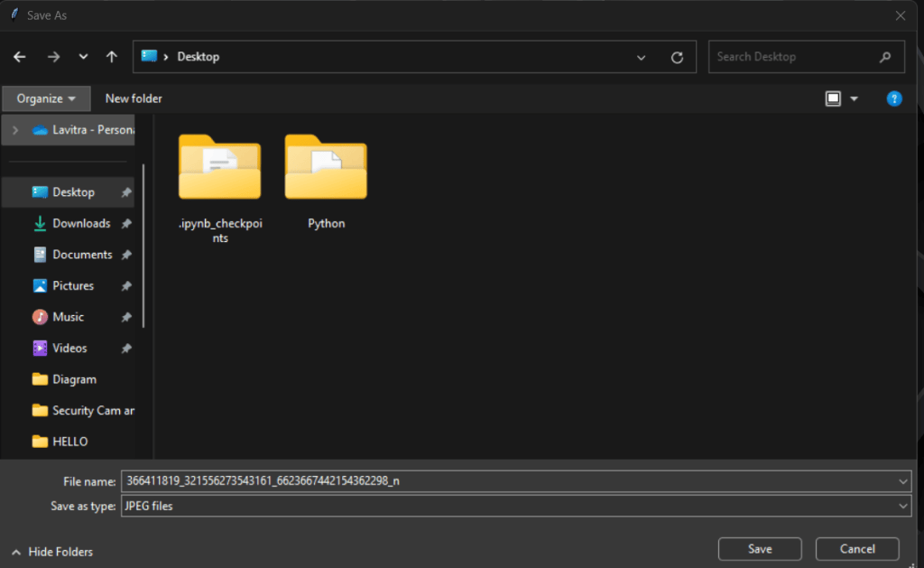Image resolution: width=924 pixels, height=568 pixels.
Task: Create a New folder
Action: pyautogui.click(x=134, y=98)
